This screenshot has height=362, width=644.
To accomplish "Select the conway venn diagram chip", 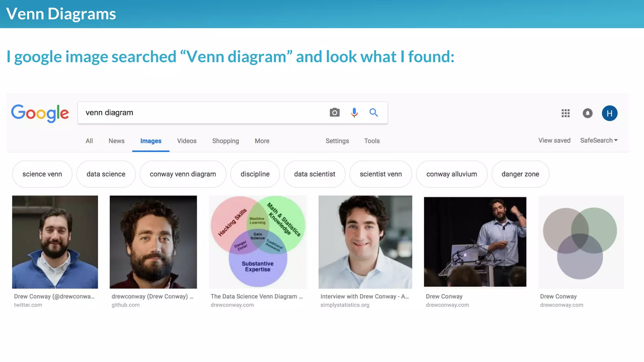I will pos(183,174).
